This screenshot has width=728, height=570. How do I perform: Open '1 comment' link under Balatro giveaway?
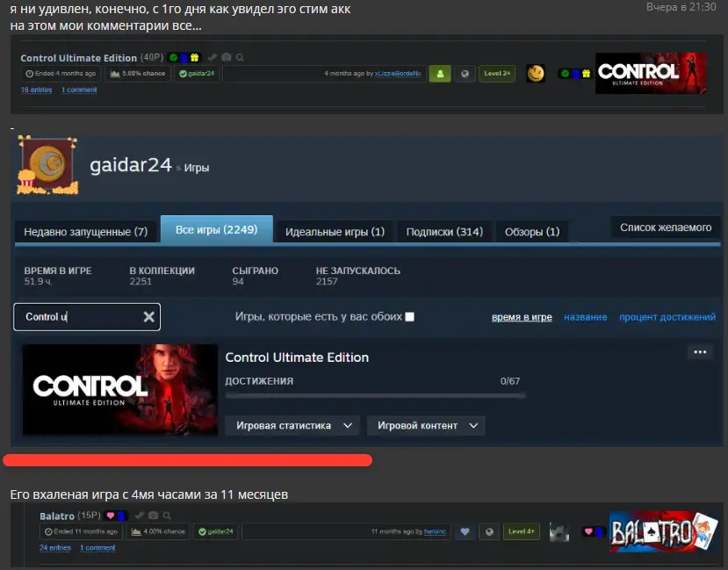(x=97, y=548)
